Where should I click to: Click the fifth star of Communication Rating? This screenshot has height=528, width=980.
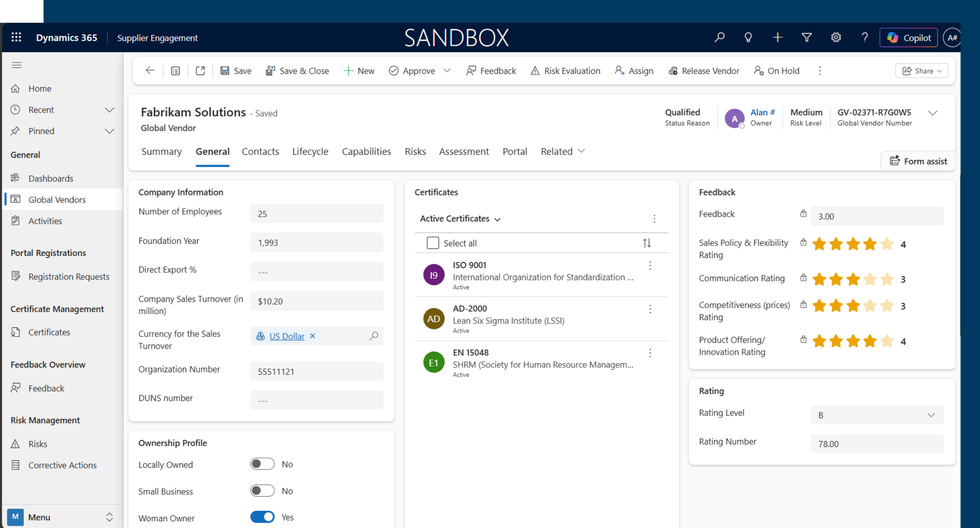(x=887, y=279)
